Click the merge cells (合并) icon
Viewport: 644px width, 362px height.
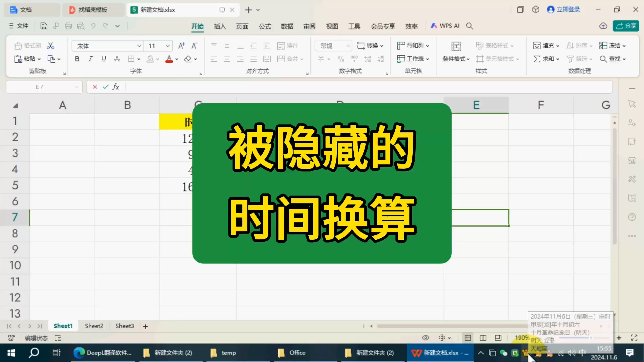click(289, 59)
